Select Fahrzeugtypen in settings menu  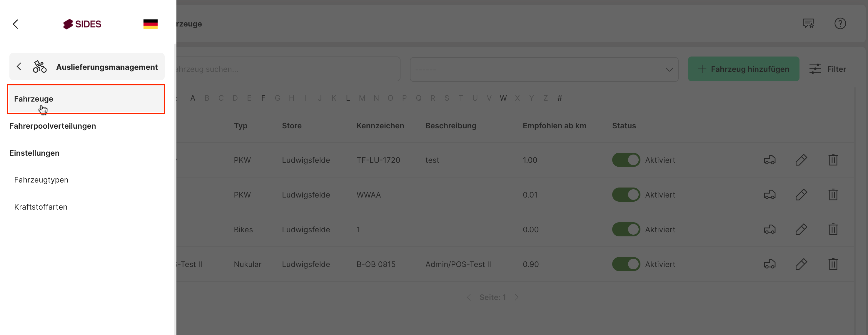(41, 180)
